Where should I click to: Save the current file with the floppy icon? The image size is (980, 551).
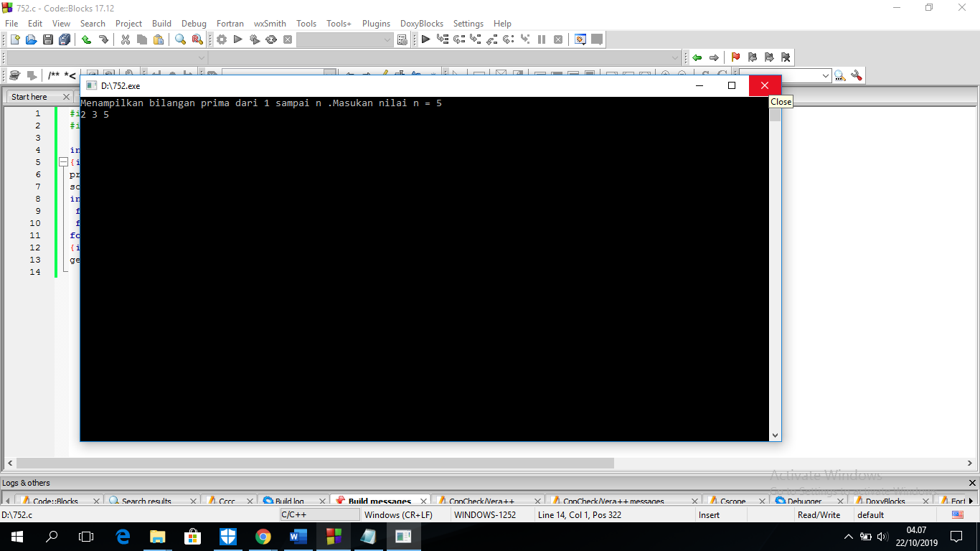point(47,39)
